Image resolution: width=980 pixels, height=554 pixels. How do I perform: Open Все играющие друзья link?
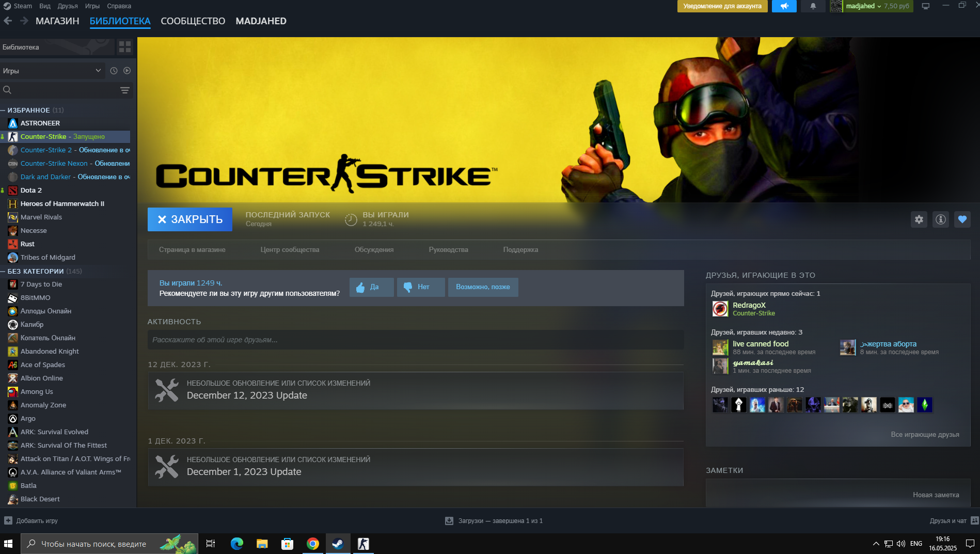[x=925, y=435]
